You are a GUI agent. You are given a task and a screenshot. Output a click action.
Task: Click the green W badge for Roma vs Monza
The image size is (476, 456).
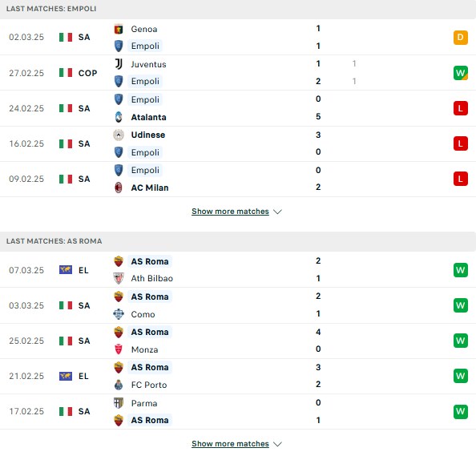point(461,341)
